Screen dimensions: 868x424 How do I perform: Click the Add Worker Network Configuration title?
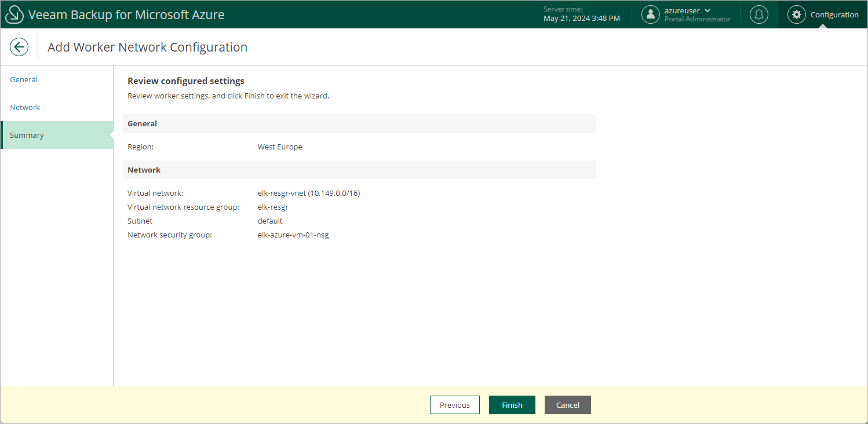(147, 47)
